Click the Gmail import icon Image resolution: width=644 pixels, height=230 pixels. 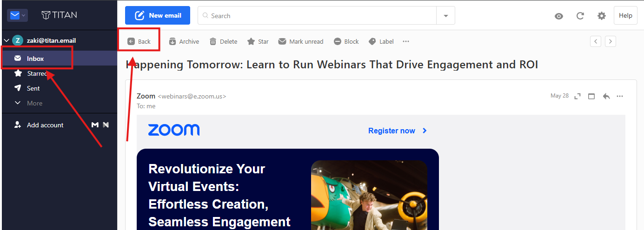[x=95, y=125]
